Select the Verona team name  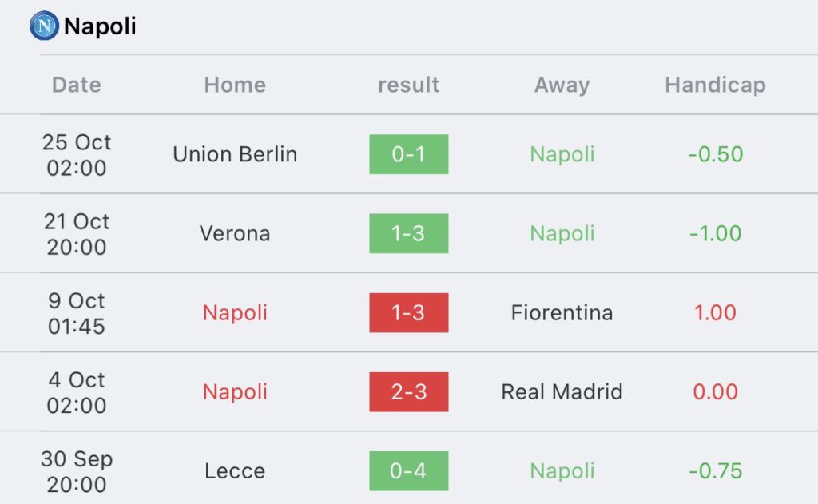[x=235, y=233]
